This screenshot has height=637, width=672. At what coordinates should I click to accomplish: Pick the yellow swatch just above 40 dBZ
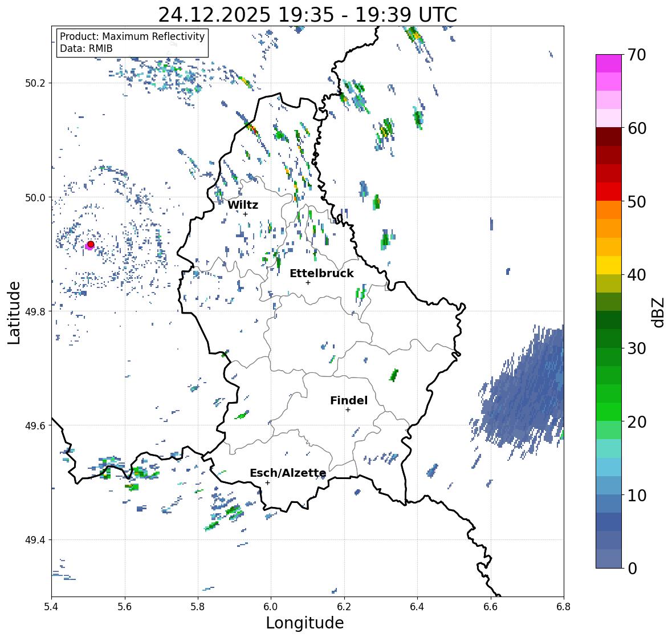point(609,265)
